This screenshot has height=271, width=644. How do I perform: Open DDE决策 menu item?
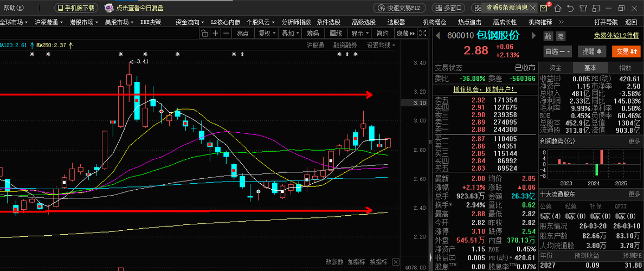(x=151, y=22)
